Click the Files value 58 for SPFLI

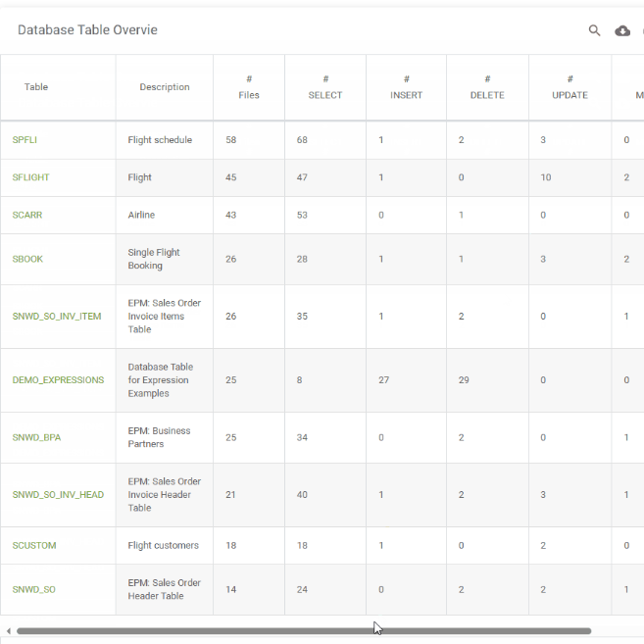pos(230,140)
